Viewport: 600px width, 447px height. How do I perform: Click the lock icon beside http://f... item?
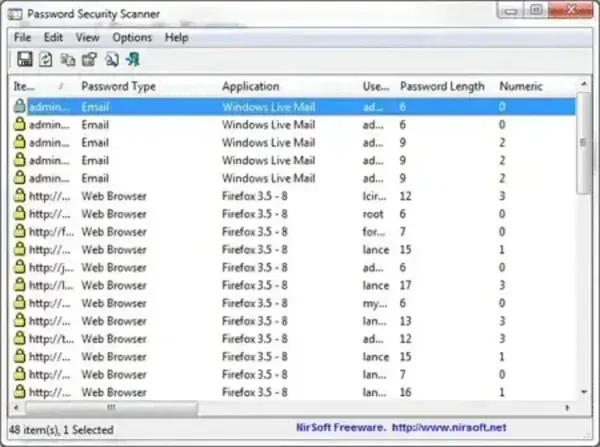[x=20, y=231]
